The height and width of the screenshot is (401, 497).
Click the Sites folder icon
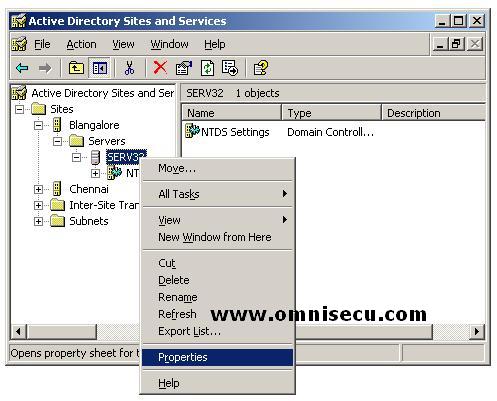click(x=38, y=109)
